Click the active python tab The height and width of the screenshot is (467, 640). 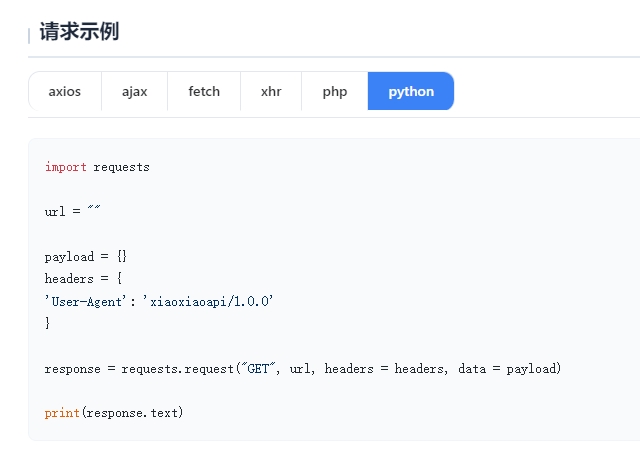click(x=411, y=91)
